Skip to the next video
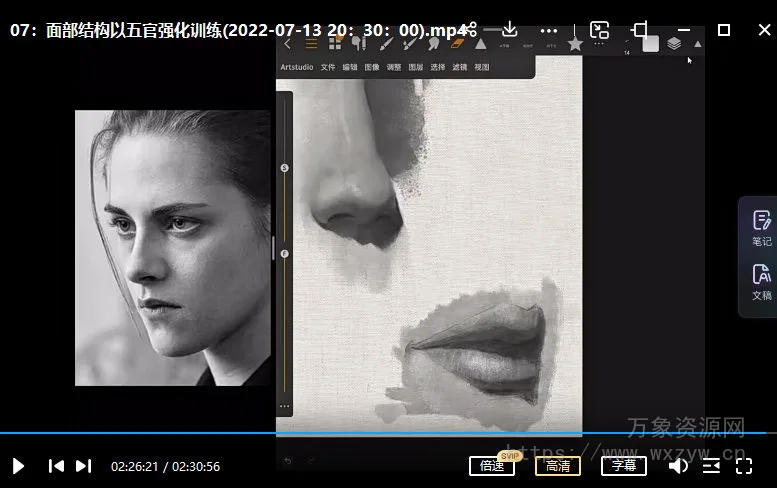The image size is (777, 488). pyautogui.click(x=84, y=466)
